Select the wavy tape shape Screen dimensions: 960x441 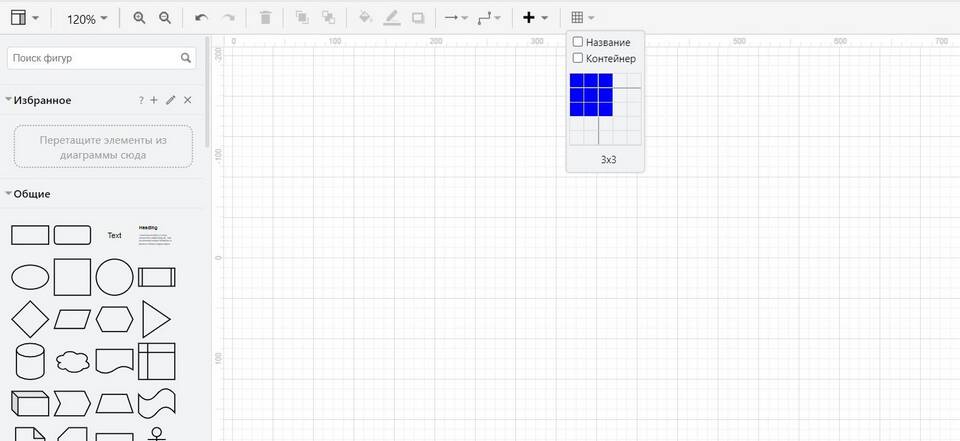157,404
